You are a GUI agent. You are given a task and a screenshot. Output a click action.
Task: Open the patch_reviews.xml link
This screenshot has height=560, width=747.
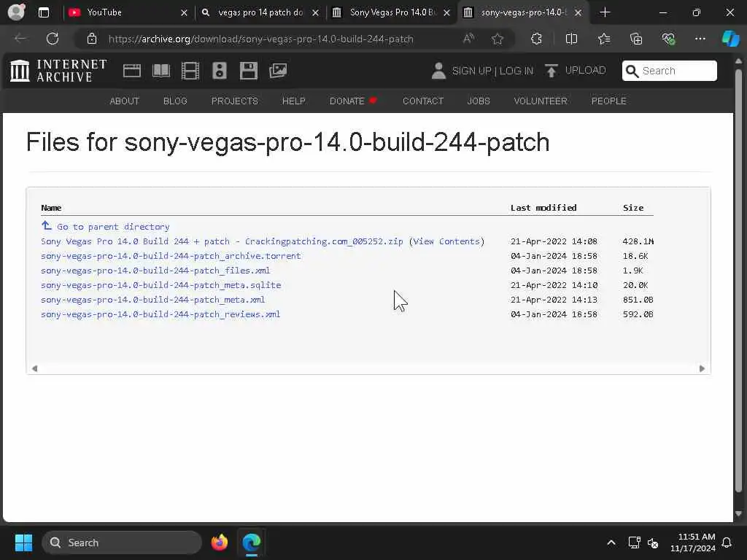(160, 314)
